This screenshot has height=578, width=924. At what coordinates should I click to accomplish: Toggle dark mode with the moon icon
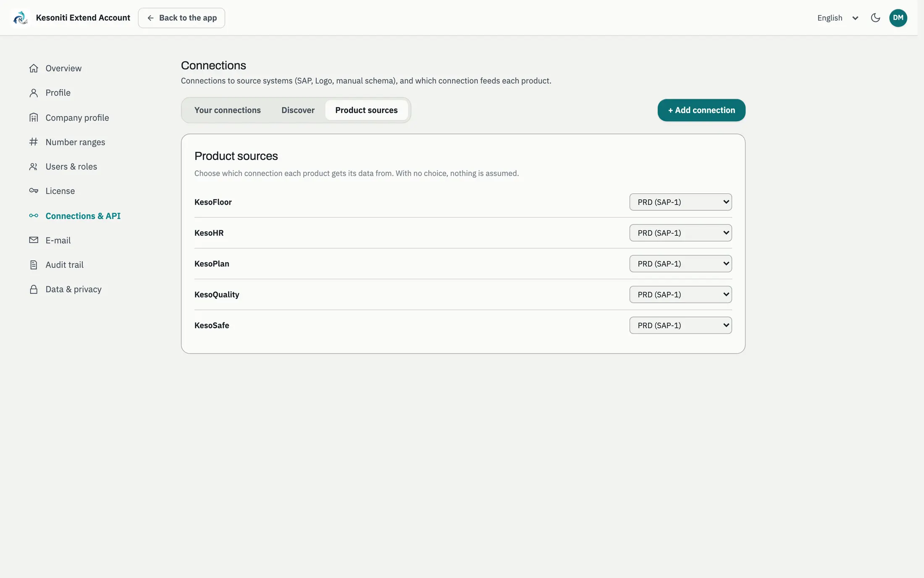875,18
